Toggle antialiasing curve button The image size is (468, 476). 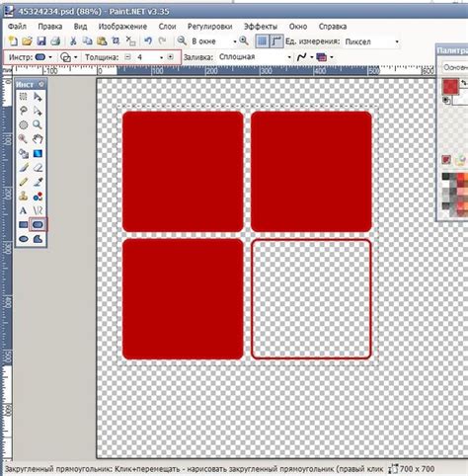tap(301, 57)
